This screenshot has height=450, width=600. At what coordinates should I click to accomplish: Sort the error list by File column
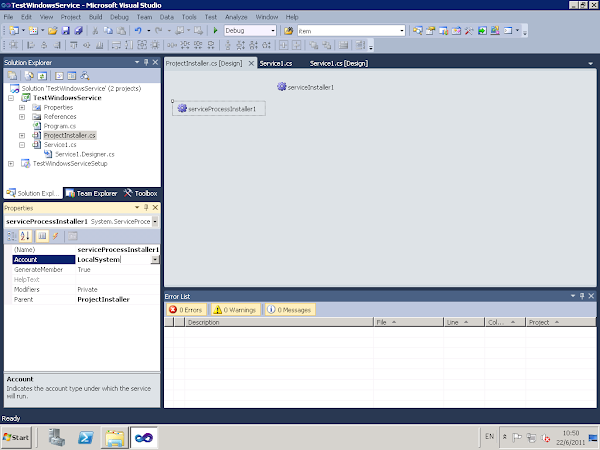click(x=408, y=322)
